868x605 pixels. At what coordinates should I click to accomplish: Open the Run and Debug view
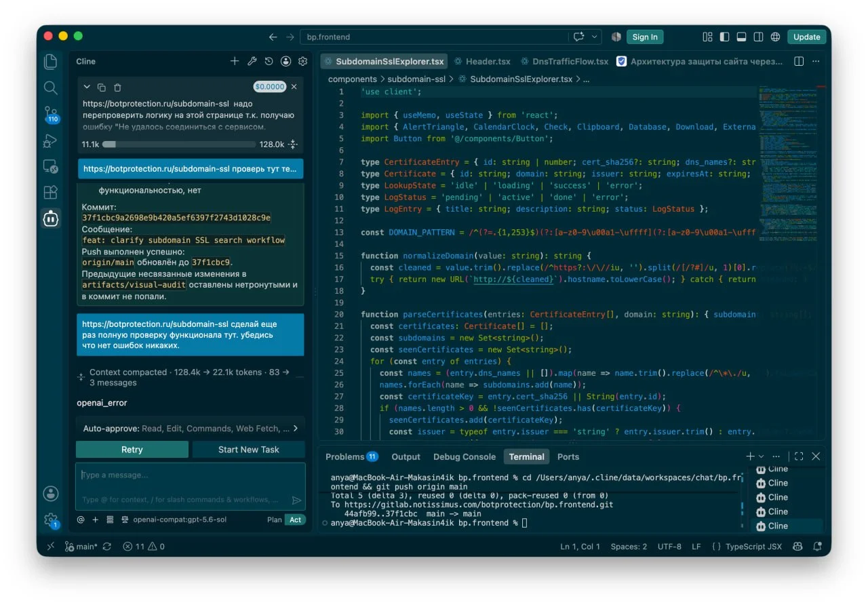51,140
